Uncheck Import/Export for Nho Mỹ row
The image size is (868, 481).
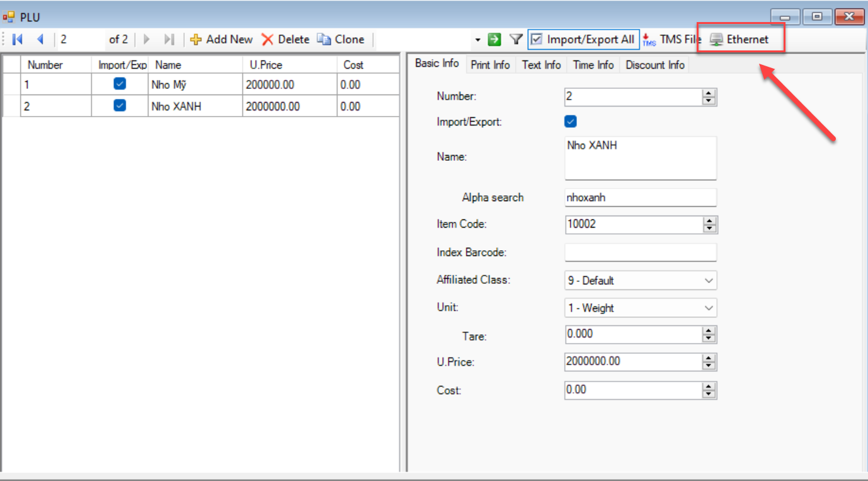click(x=120, y=84)
